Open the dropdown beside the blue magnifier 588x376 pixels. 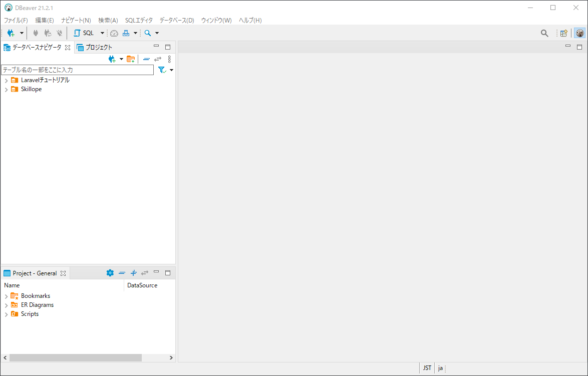click(157, 33)
